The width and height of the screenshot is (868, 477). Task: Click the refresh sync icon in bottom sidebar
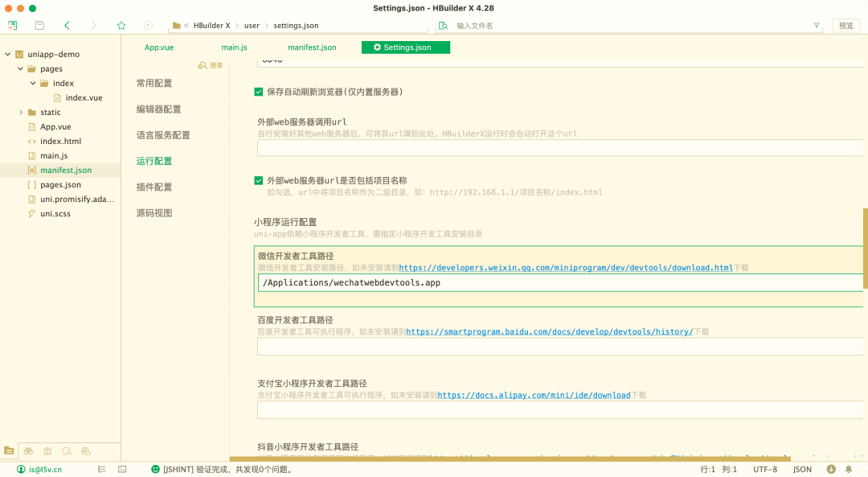tap(67, 451)
